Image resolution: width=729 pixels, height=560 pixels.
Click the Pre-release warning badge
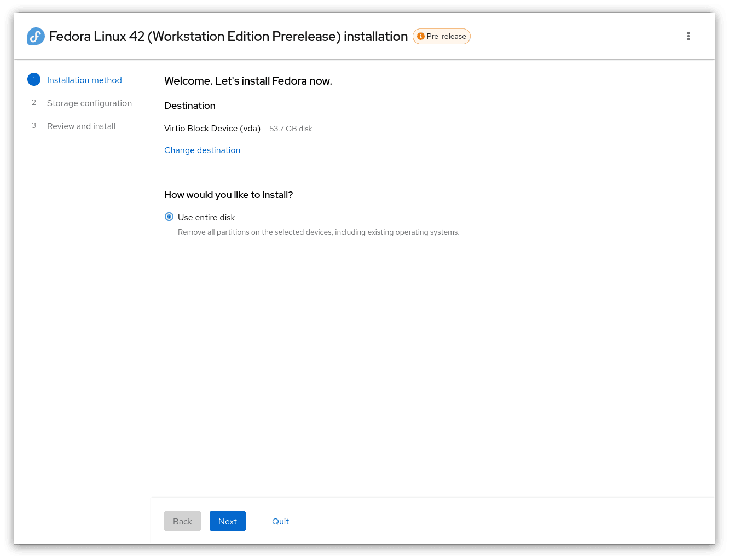[x=441, y=36]
